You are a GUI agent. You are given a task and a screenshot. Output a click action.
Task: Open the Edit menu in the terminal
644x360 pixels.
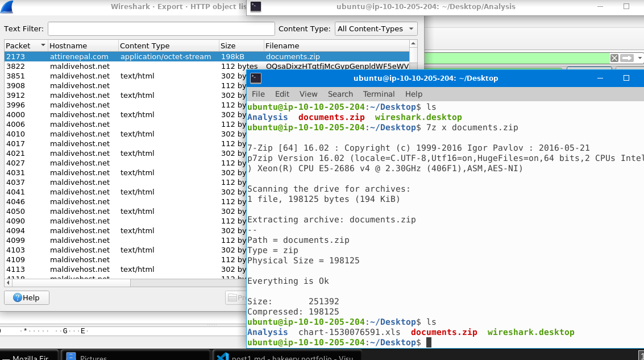(x=282, y=94)
